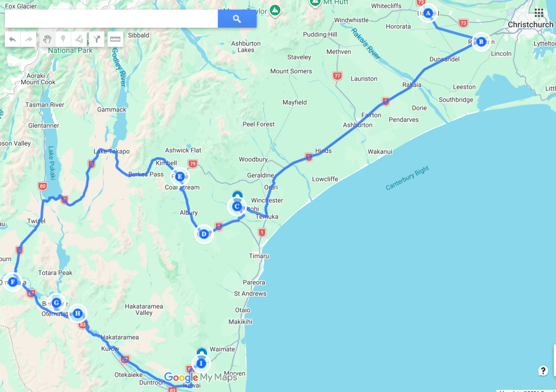
Task: Select route waypoint marker F
Action: 13,282
